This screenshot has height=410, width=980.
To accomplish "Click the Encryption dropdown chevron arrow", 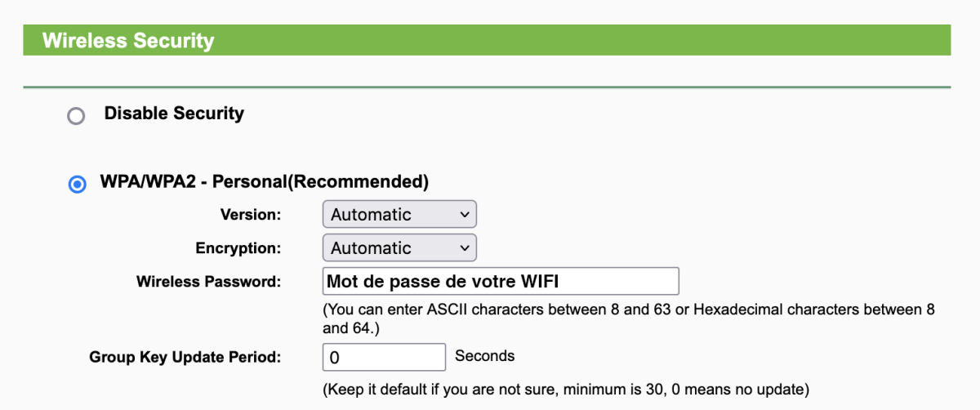I will (x=464, y=248).
